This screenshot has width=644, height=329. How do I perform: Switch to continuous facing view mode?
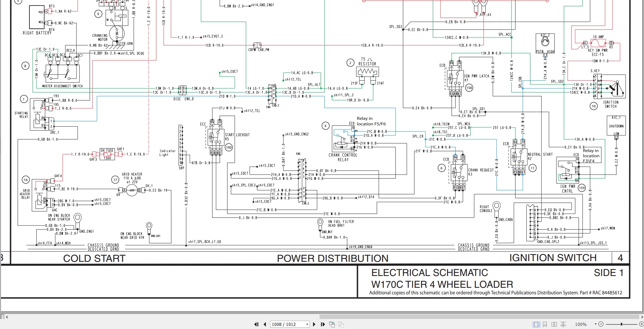pos(563,324)
